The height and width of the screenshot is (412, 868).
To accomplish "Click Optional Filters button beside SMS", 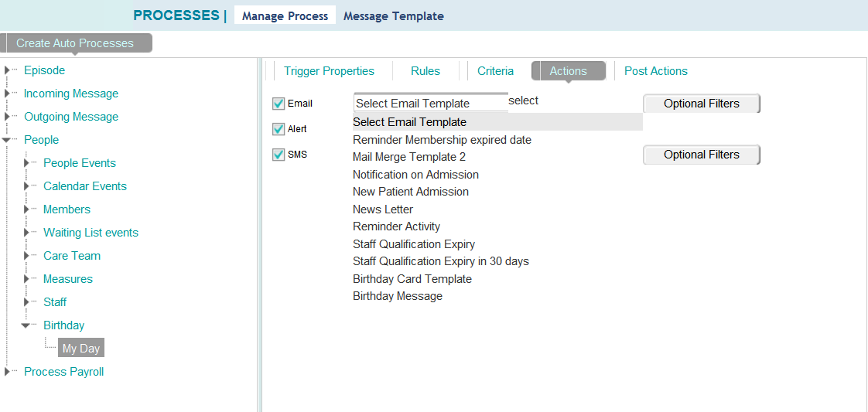I will click(701, 155).
